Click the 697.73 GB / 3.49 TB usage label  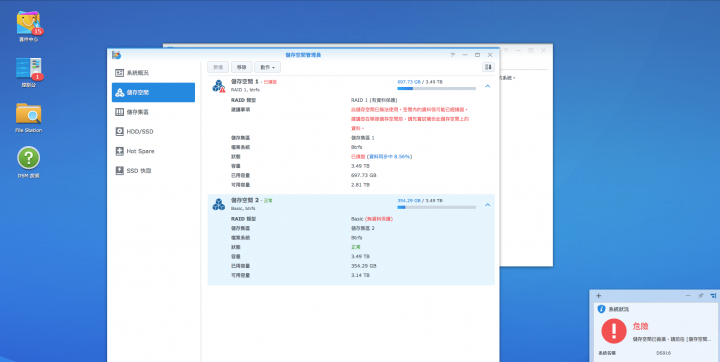coord(420,82)
